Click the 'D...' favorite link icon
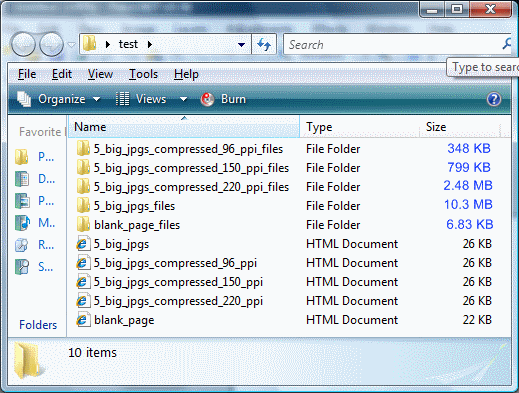Viewport: 519px width, 393px height. 22,179
